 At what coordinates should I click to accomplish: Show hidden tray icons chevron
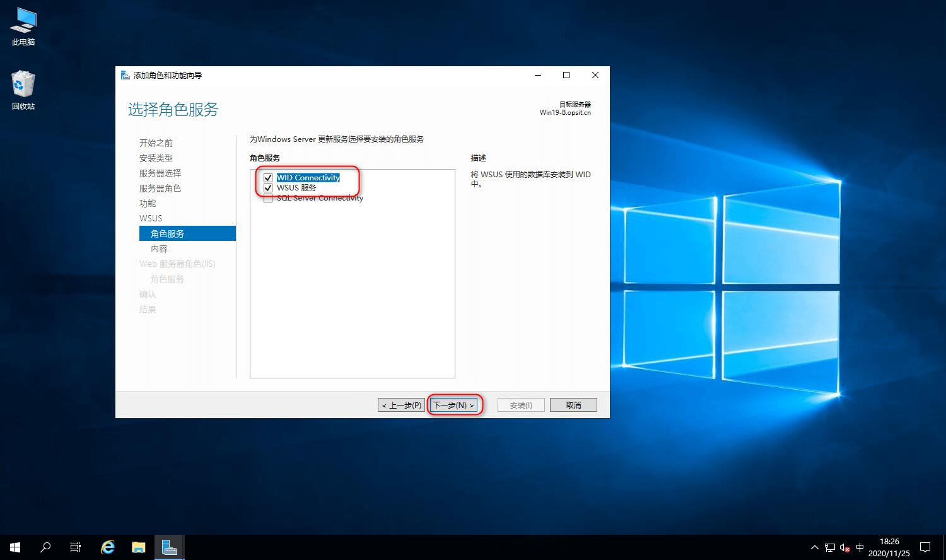pyautogui.click(x=814, y=547)
